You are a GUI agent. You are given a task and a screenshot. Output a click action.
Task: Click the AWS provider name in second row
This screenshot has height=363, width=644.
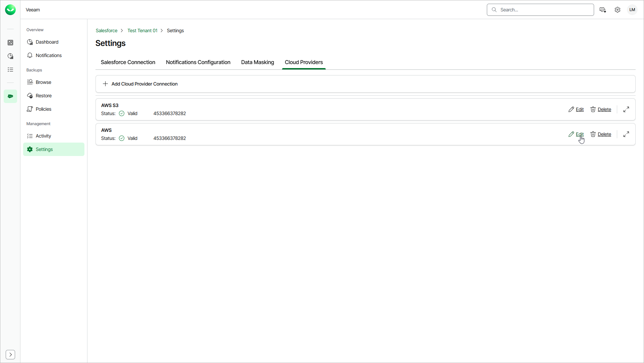(107, 130)
